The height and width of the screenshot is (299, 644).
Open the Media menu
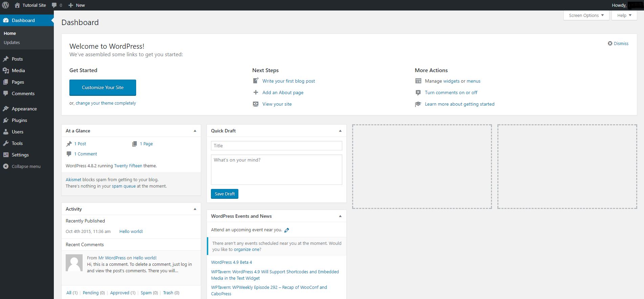point(27,70)
